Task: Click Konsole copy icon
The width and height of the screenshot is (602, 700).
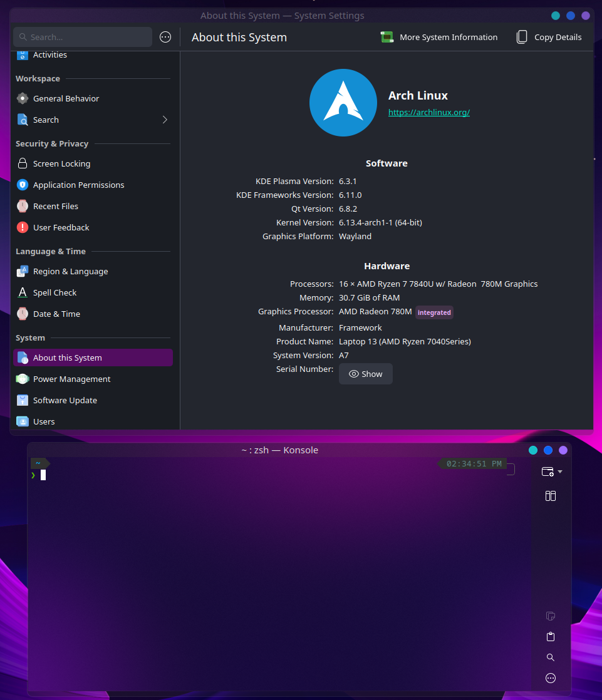Action: 551,616
